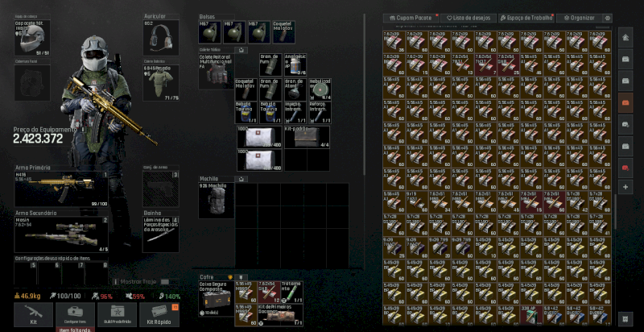Screen dimensions: 644x332
Task: Select the red storage container icon
Action: coord(625,168)
